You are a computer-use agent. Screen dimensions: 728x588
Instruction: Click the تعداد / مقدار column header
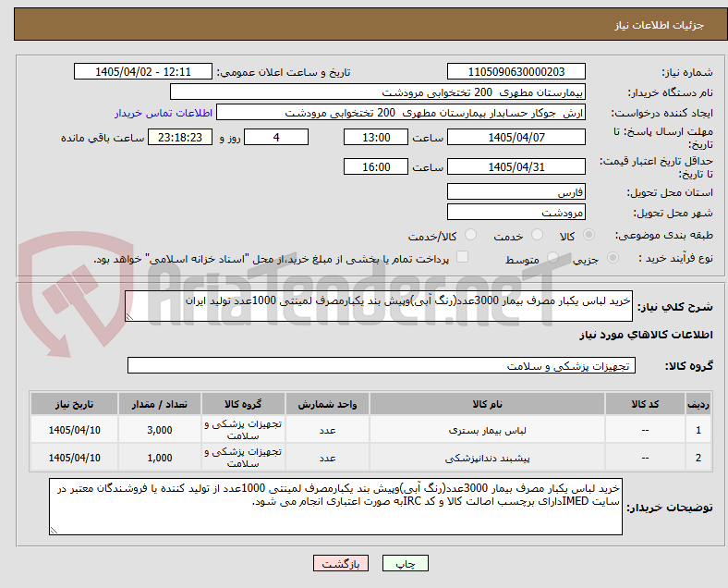[x=159, y=404]
